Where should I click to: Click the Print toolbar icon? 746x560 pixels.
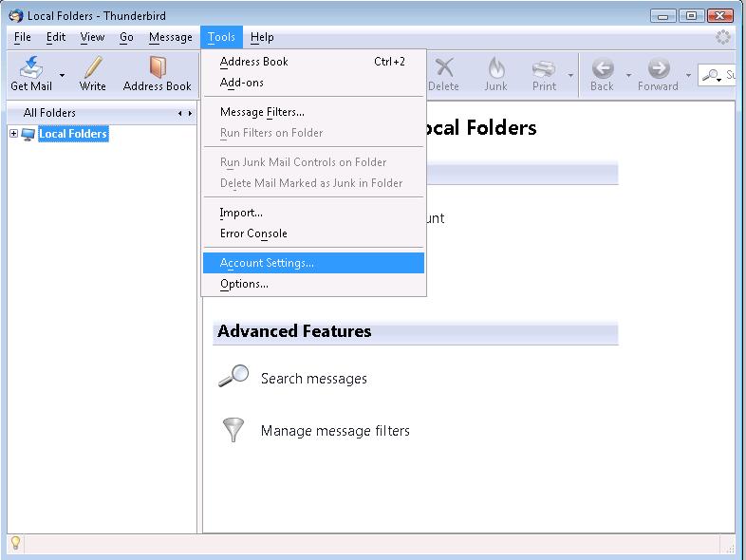[x=544, y=69]
